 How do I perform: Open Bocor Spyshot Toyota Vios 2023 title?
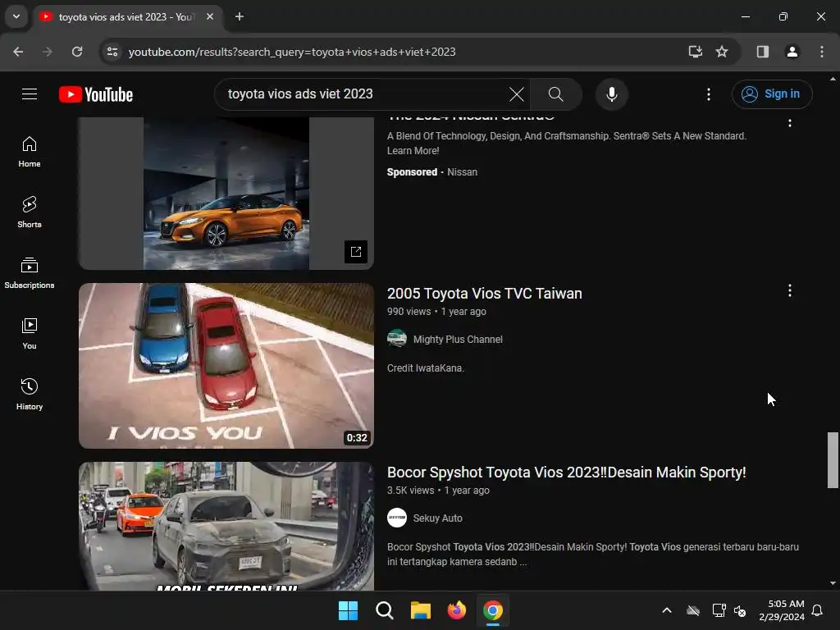tap(566, 472)
